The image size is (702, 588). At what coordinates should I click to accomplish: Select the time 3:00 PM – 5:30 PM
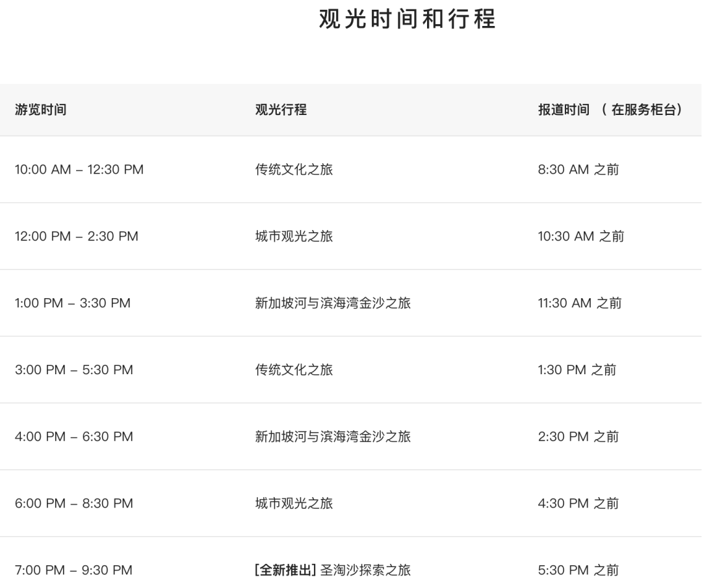coord(74,370)
